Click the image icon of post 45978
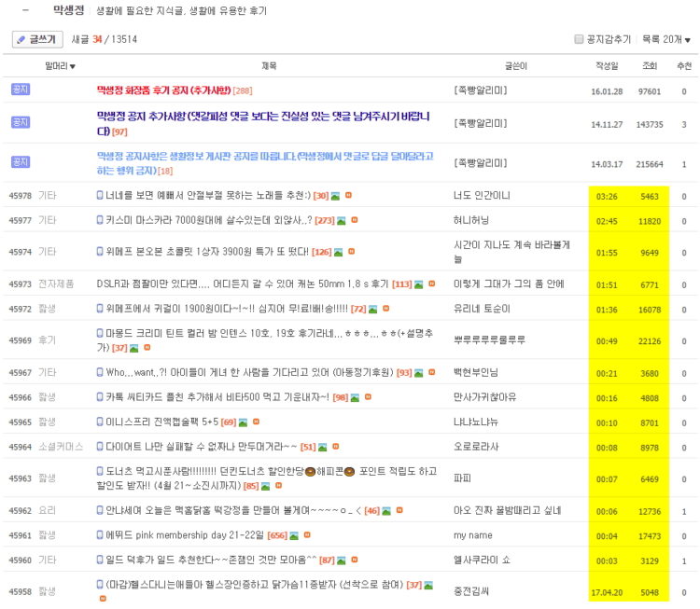This screenshot has height=609, width=700. tap(335, 196)
